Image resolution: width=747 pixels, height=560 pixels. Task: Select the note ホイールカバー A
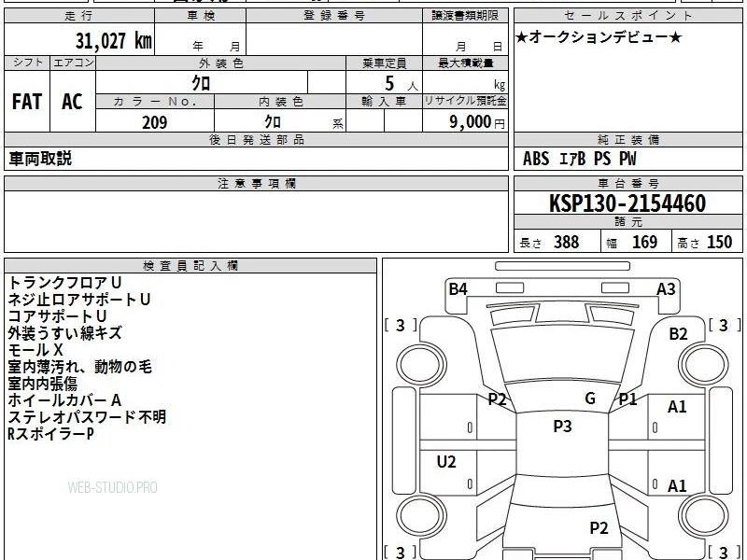64,400
